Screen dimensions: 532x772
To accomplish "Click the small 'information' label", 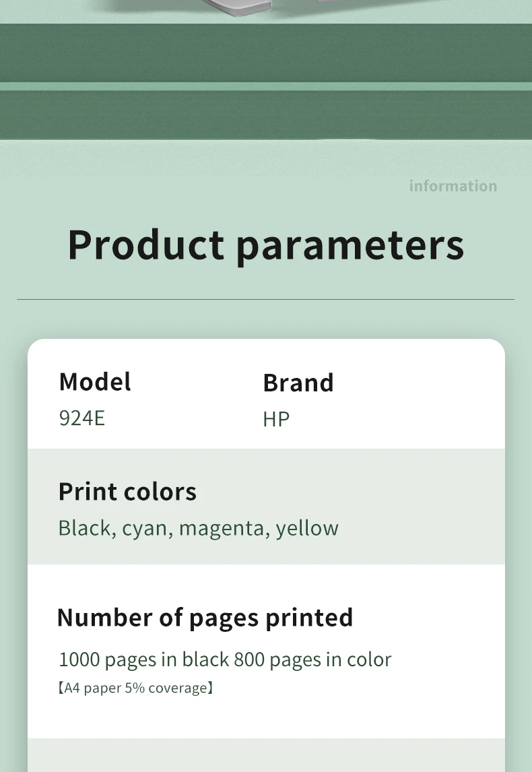I will tap(453, 186).
